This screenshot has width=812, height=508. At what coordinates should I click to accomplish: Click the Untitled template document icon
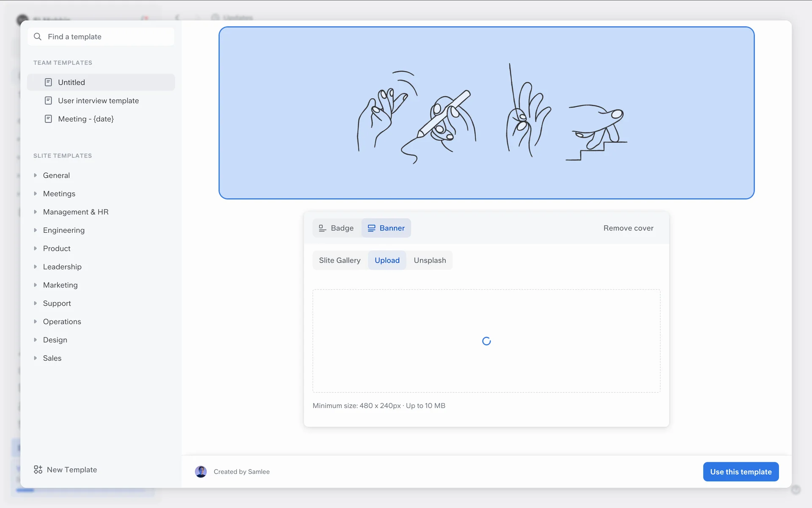click(48, 82)
